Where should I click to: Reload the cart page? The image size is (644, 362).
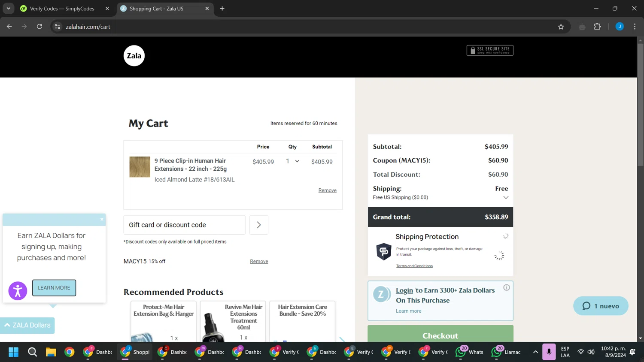point(39,27)
